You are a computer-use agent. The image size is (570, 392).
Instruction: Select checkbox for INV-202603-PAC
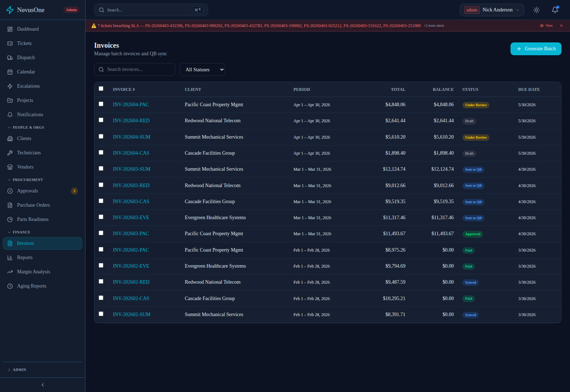click(x=101, y=233)
